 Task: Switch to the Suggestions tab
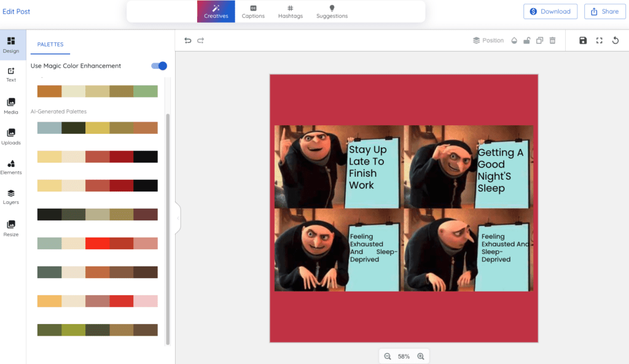tap(332, 12)
